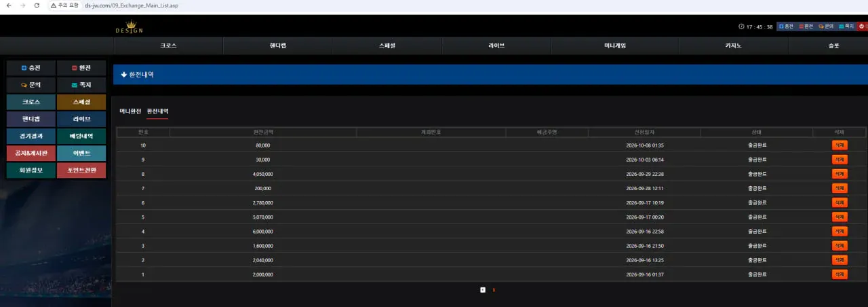The width and height of the screenshot is (868, 307).
Task: Click the red power logout icon
Action: (x=863, y=26)
